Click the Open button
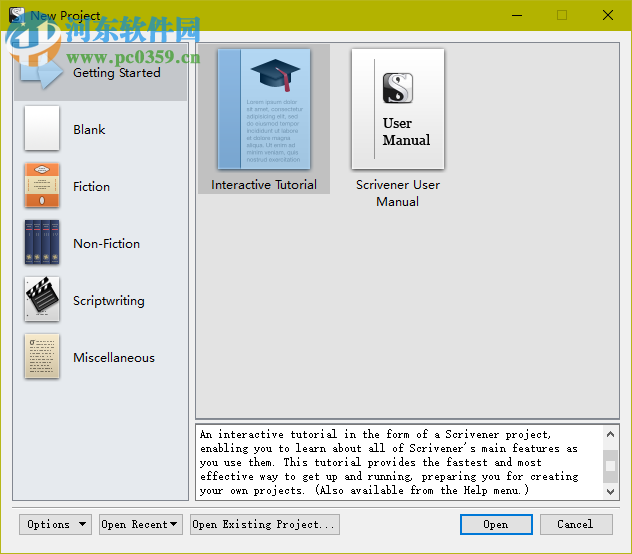The height and width of the screenshot is (554, 632). click(496, 524)
